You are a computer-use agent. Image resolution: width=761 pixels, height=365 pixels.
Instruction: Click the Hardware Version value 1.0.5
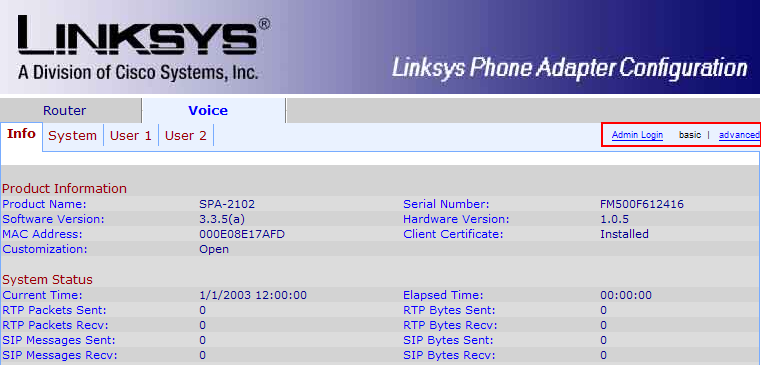[x=614, y=219]
